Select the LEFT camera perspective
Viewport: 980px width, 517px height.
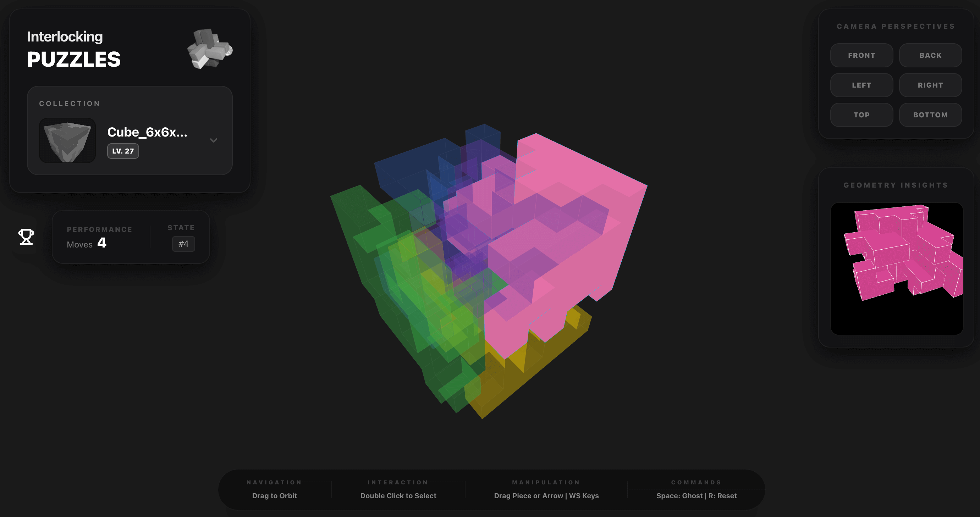(861, 85)
